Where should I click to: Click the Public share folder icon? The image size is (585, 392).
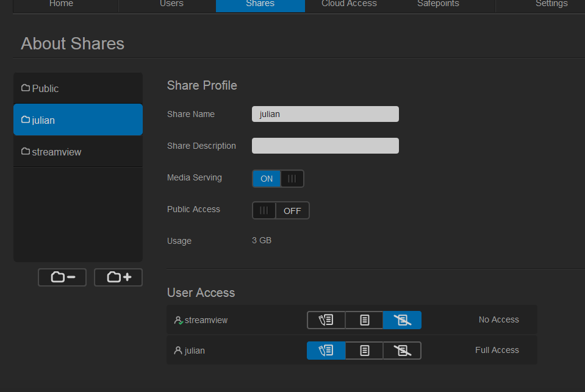coord(26,88)
